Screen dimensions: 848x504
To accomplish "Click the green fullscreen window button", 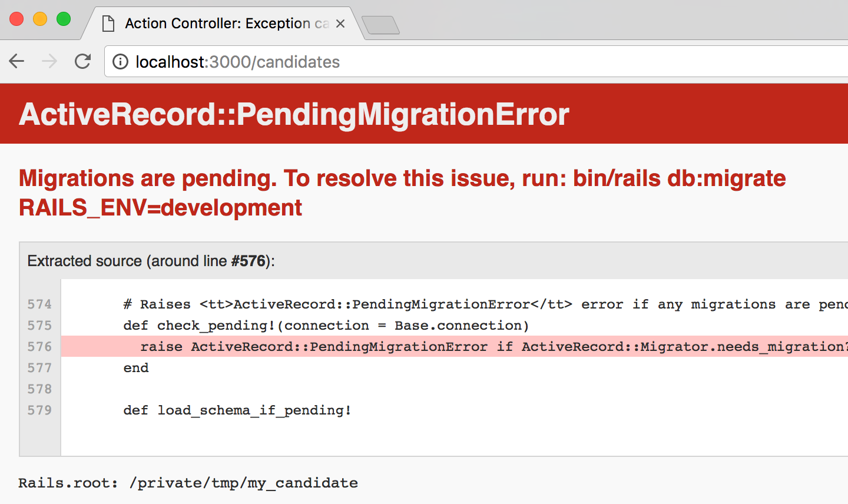I will (x=64, y=19).
